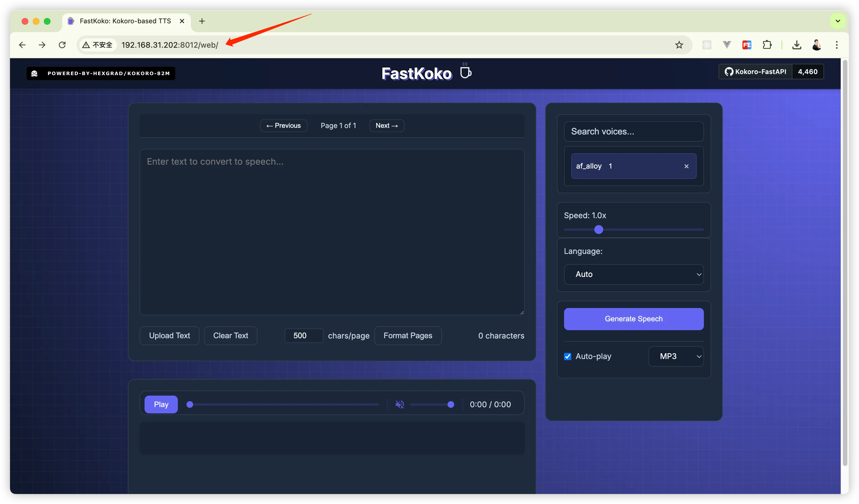Image resolution: width=859 pixels, height=504 pixels.
Task: Click the Format Pages button
Action: [x=408, y=336]
